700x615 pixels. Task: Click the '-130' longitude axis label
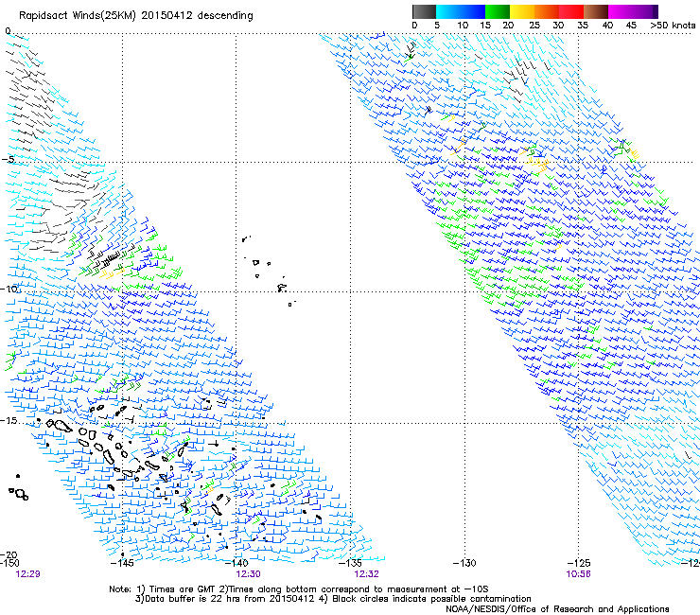(464, 563)
